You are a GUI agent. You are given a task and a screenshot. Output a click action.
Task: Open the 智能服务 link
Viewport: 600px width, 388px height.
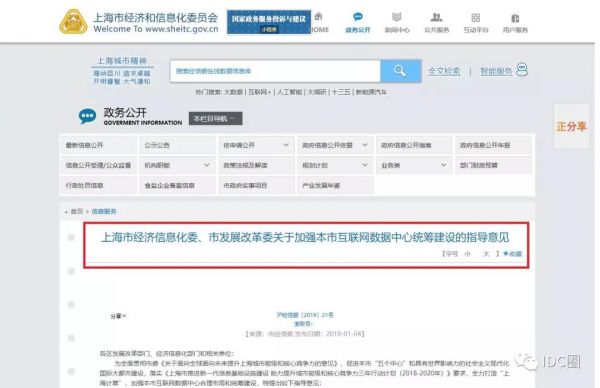pos(496,71)
